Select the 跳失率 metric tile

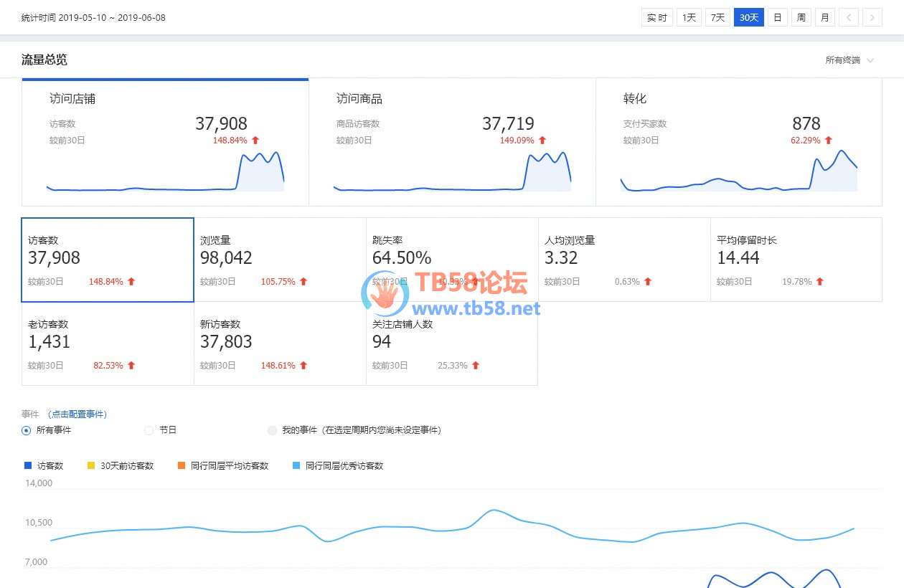click(452, 260)
